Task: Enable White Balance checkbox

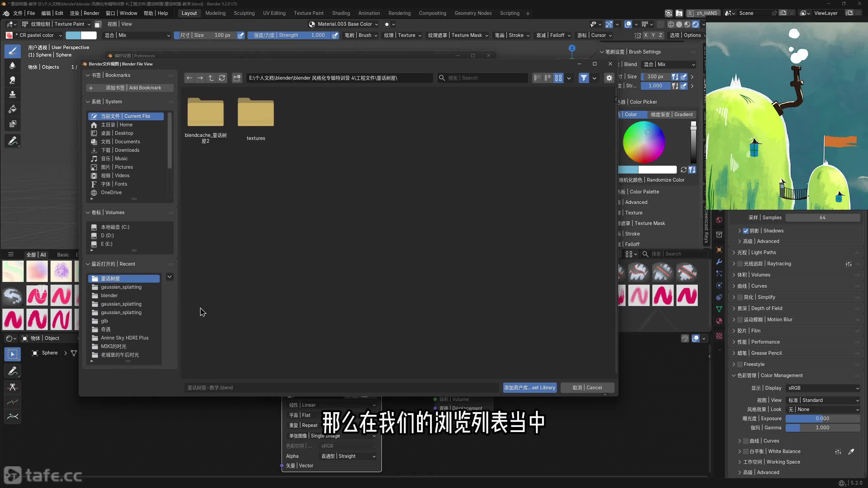Action: click(x=746, y=451)
